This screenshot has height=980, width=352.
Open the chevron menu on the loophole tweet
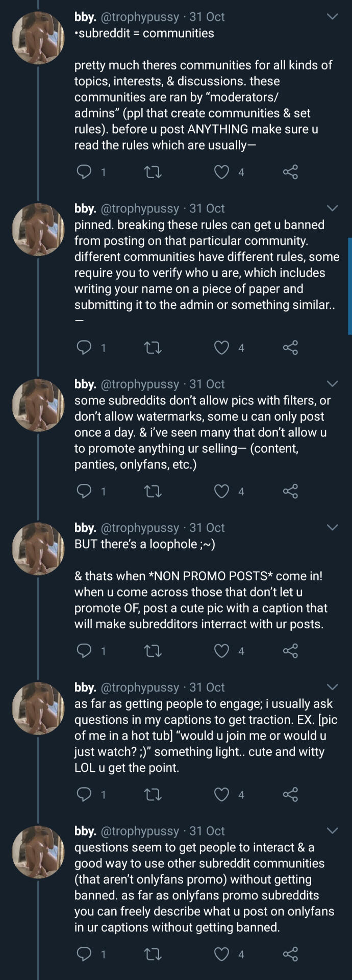(x=332, y=527)
